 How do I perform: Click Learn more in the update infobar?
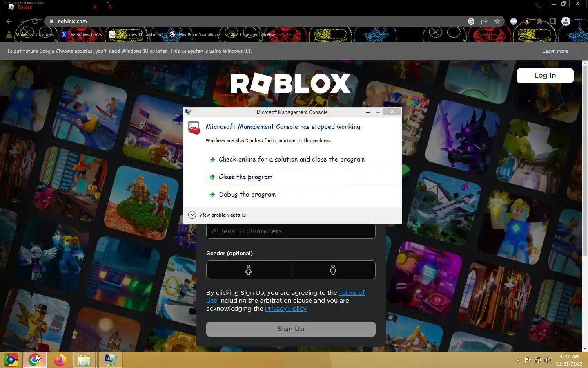coord(555,51)
